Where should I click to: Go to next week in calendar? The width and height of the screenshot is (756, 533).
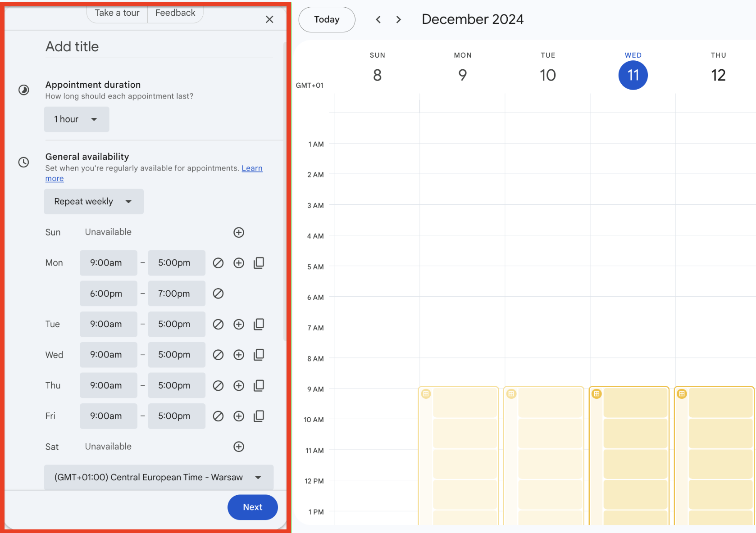pyautogui.click(x=398, y=19)
